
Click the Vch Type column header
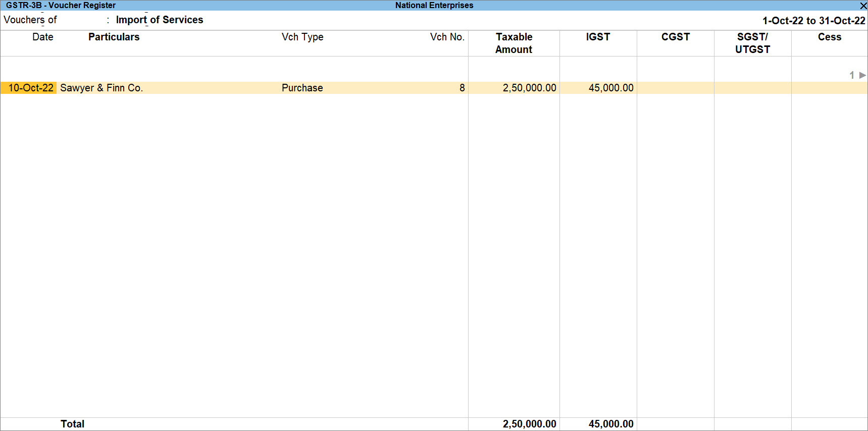pos(302,37)
